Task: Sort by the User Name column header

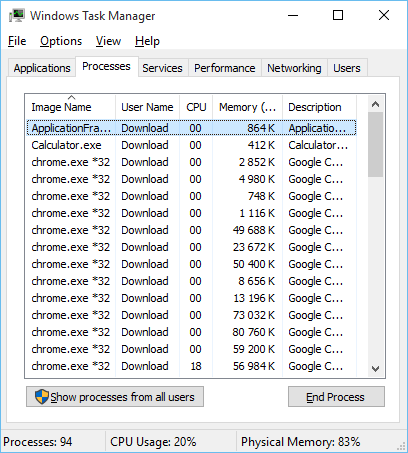Action: (148, 107)
